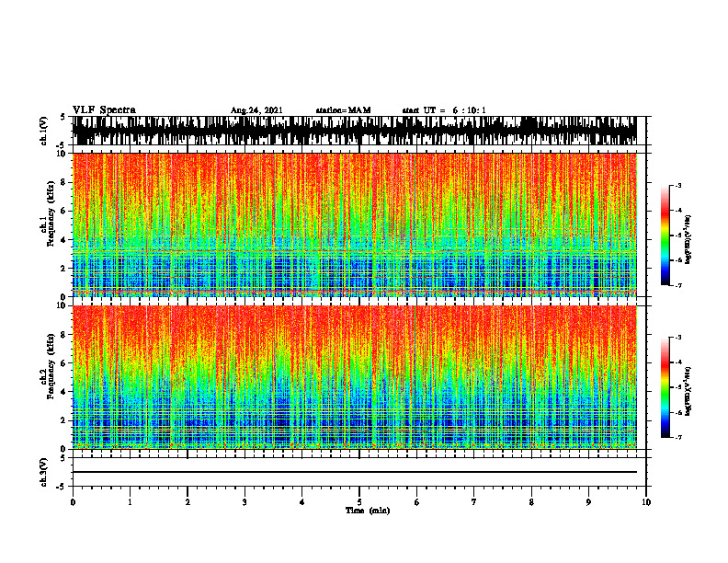This screenshot has height=563, width=728.
Task: Click time axis tick label "6"
Action: coord(417,502)
